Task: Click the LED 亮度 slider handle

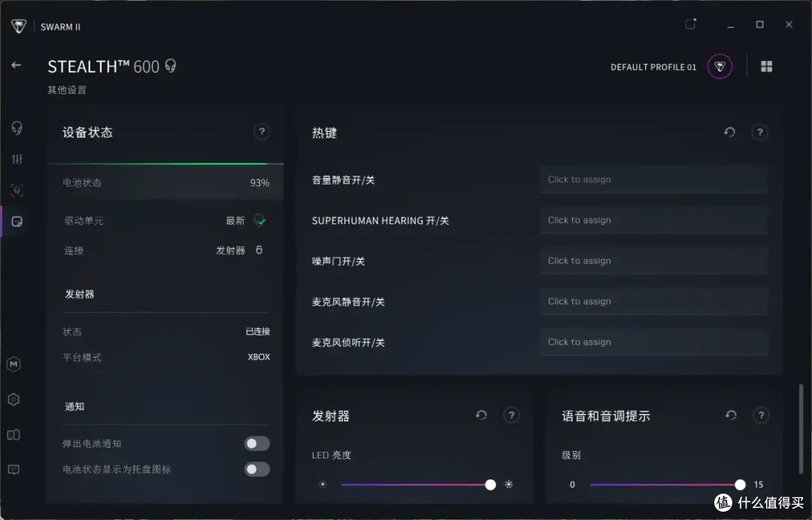Action: pyautogui.click(x=490, y=485)
